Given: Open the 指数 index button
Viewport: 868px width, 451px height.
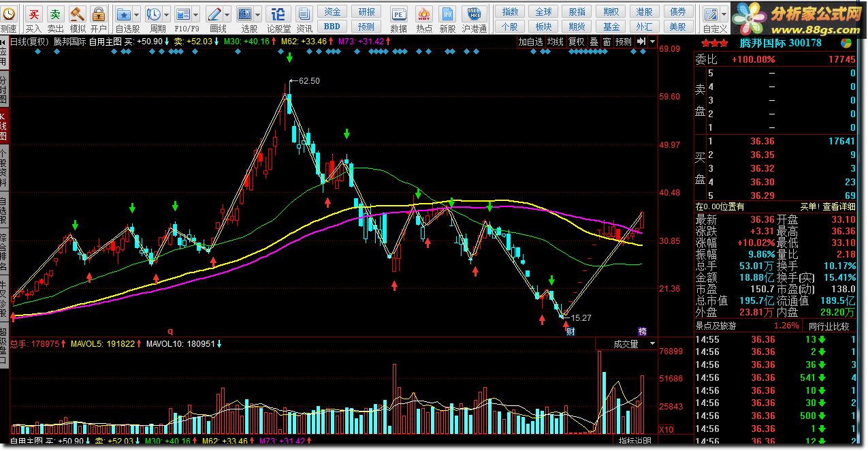Looking at the screenshot, I should [509, 12].
